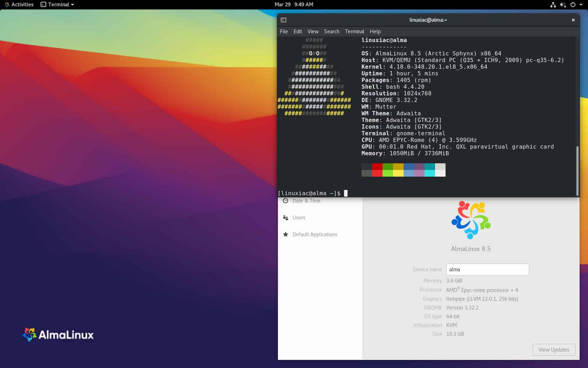Open the File menu in the terminal
Viewport: 588px width, 368px height.
coord(283,32)
